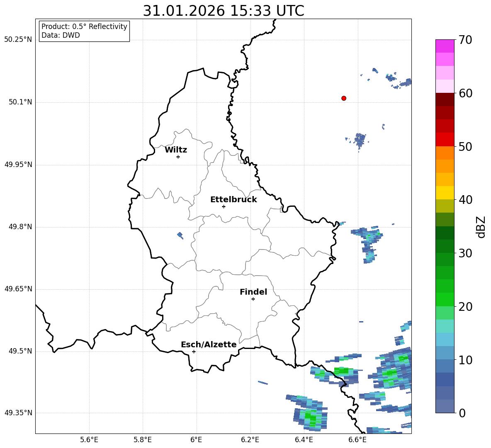Click the 10 value on the colorbar scale
Image resolution: width=491 pixels, height=448 pixels.
pyautogui.click(x=465, y=360)
